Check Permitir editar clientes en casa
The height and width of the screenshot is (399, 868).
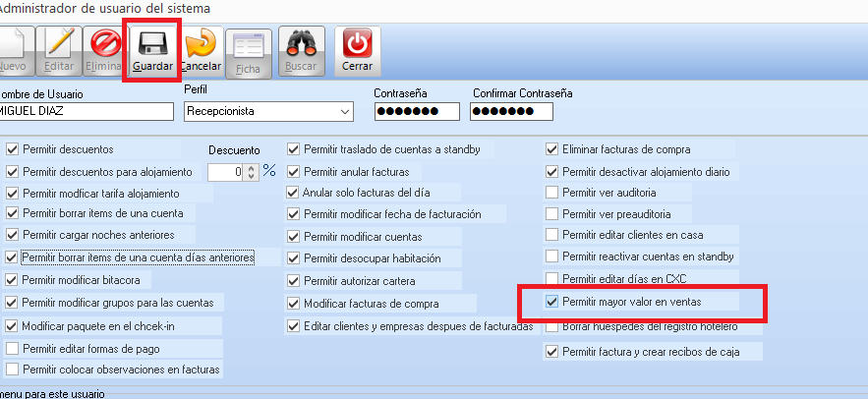point(551,234)
